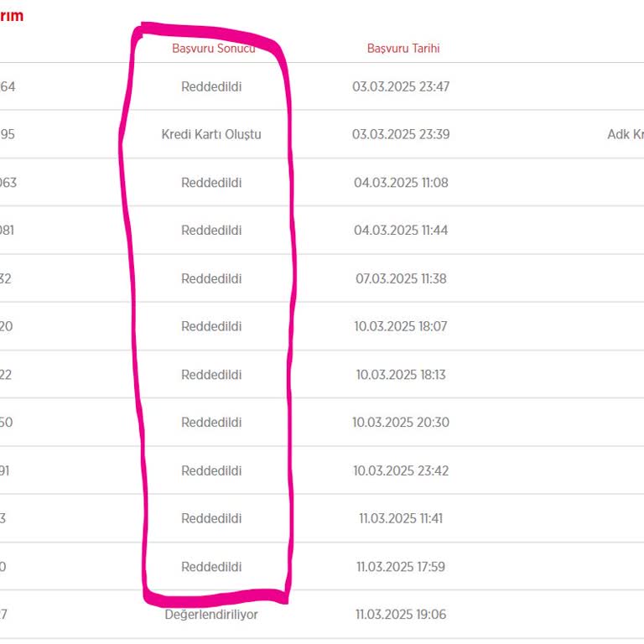Screen dimensions: 644x644
Task: Click the Başvuru Sonucu column header
Action: (x=213, y=49)
